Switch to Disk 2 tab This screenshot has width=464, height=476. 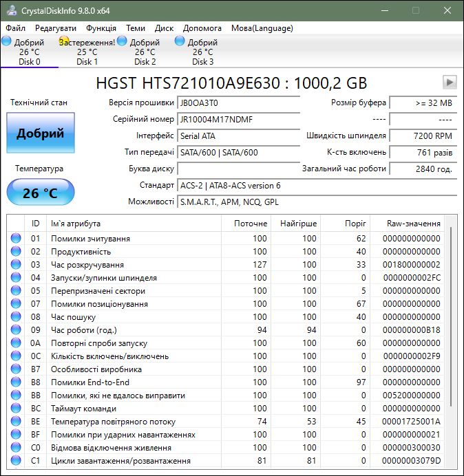point(145,52)
